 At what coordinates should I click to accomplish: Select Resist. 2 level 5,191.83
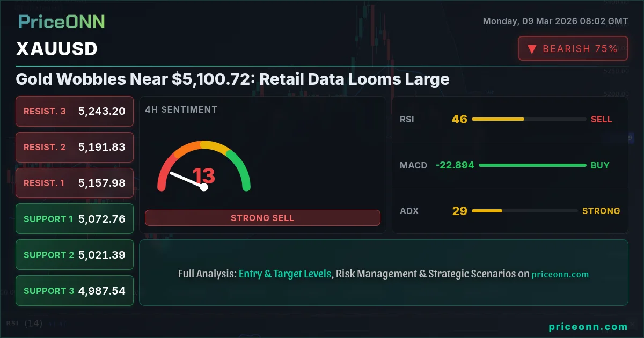tap(75, 147)
